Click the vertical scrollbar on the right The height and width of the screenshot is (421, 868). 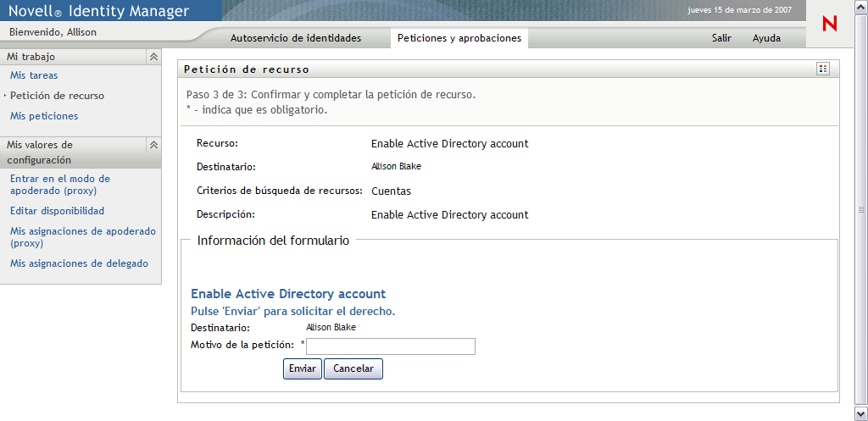click(x=862, y=209)
